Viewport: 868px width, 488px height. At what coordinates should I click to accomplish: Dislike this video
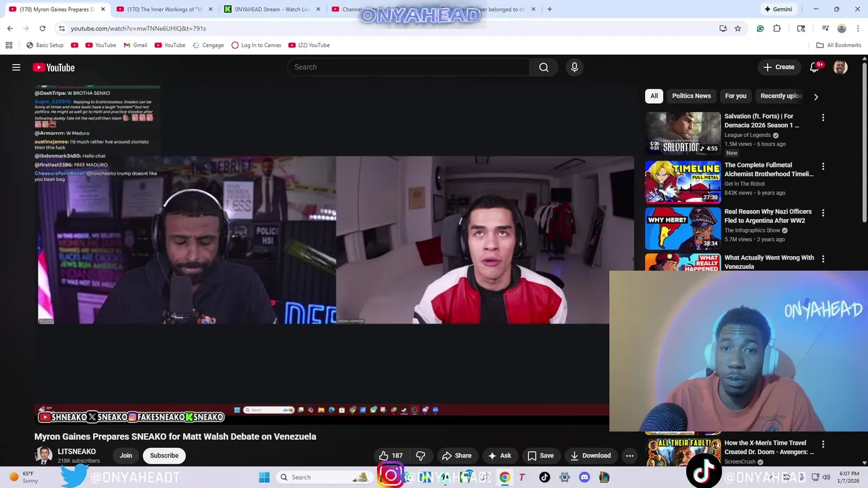pos(420,455)
